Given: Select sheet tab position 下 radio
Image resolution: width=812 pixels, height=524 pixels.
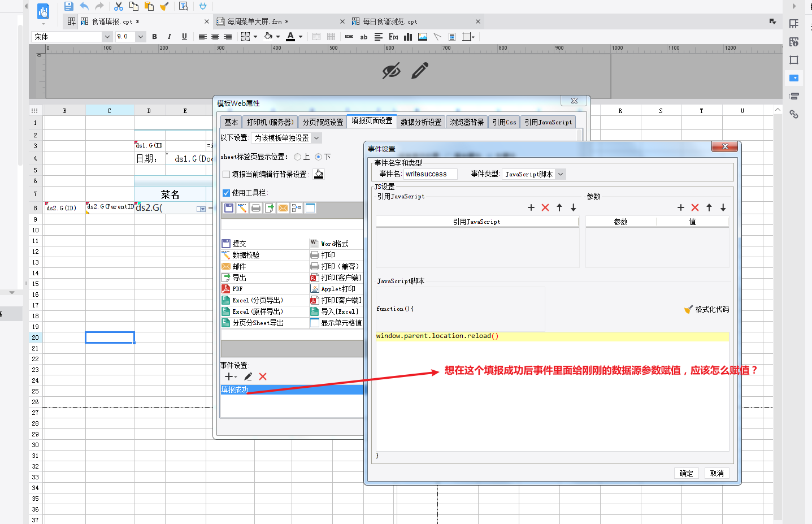Looking at the screenshot, I should click(318, 157).
